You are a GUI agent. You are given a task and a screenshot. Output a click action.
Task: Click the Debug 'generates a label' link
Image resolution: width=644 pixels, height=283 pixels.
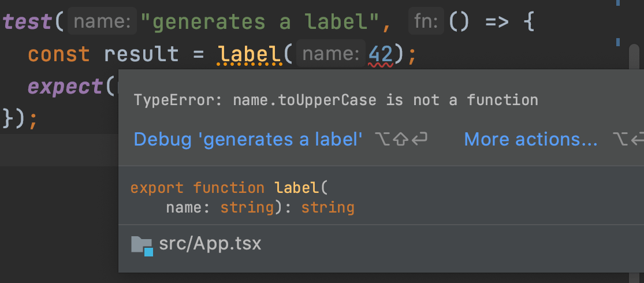tap(248, 139)
